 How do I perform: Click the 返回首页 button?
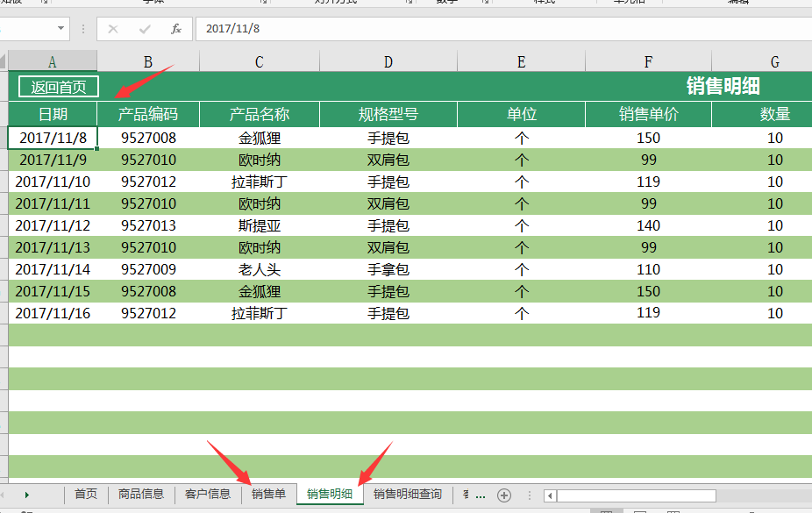(59, 87)
